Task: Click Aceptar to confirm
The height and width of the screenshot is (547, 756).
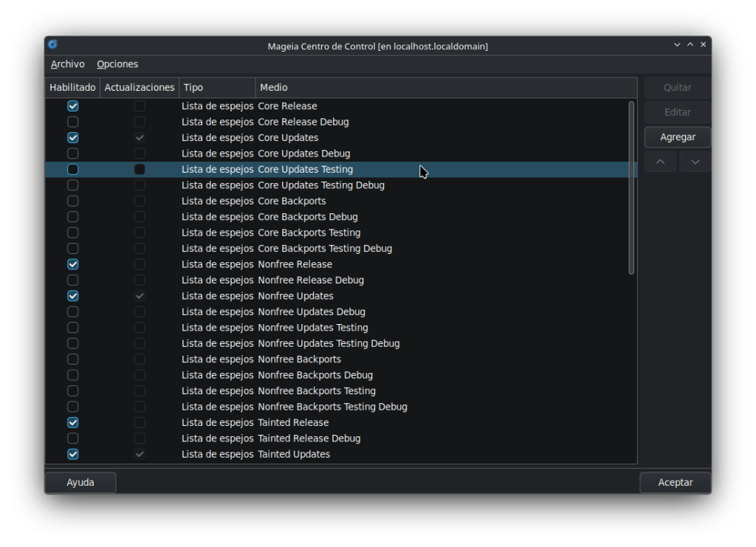Action: (x=675, y=483)
